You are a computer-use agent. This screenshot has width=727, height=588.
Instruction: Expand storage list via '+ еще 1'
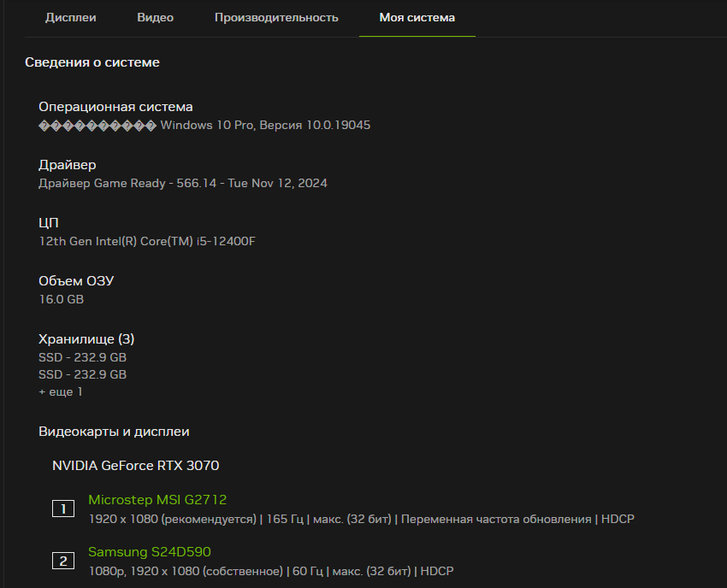point(60,391)
